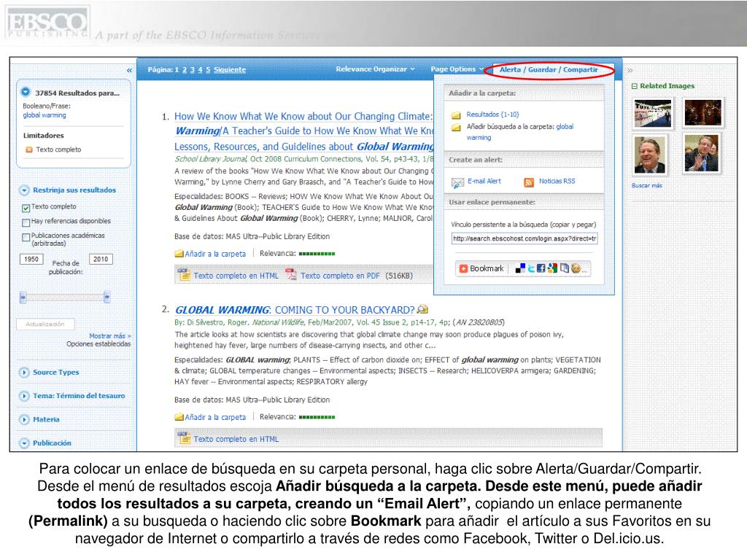747x560 pixels.
Task: Share the search via the Twitter icon
Action: tap(531, 268)
